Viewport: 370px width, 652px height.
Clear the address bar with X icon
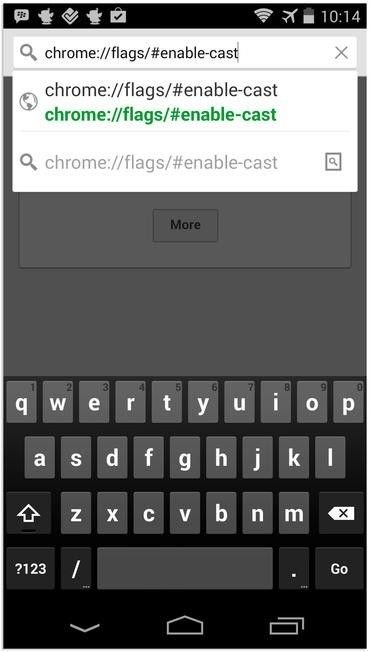click(341, 53)
